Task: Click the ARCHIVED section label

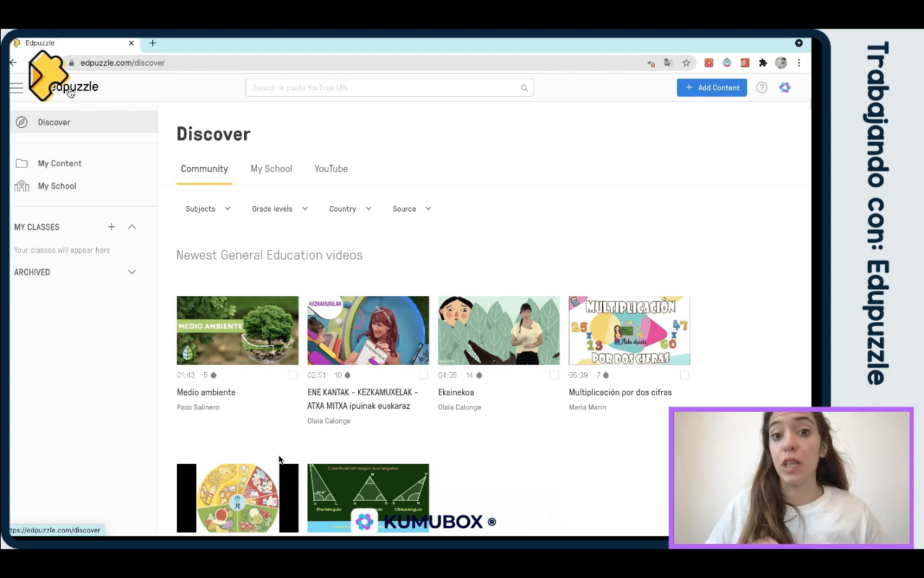Action: tap(32, 272)
